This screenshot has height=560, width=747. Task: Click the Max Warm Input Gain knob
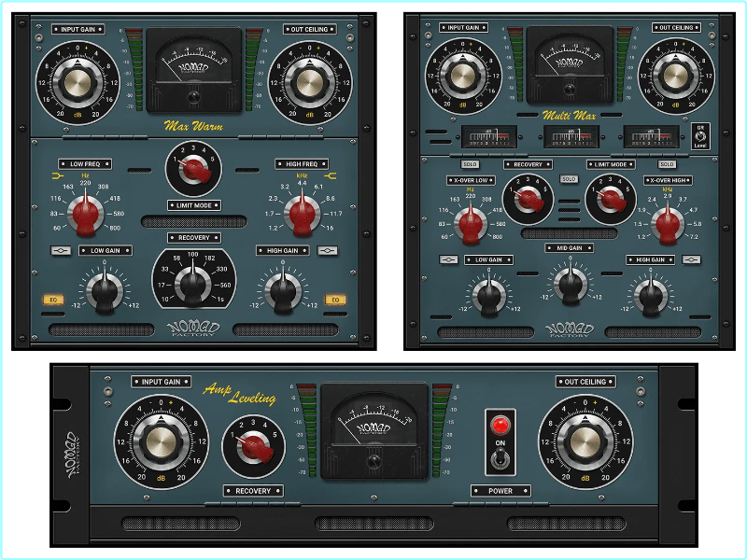78,83
